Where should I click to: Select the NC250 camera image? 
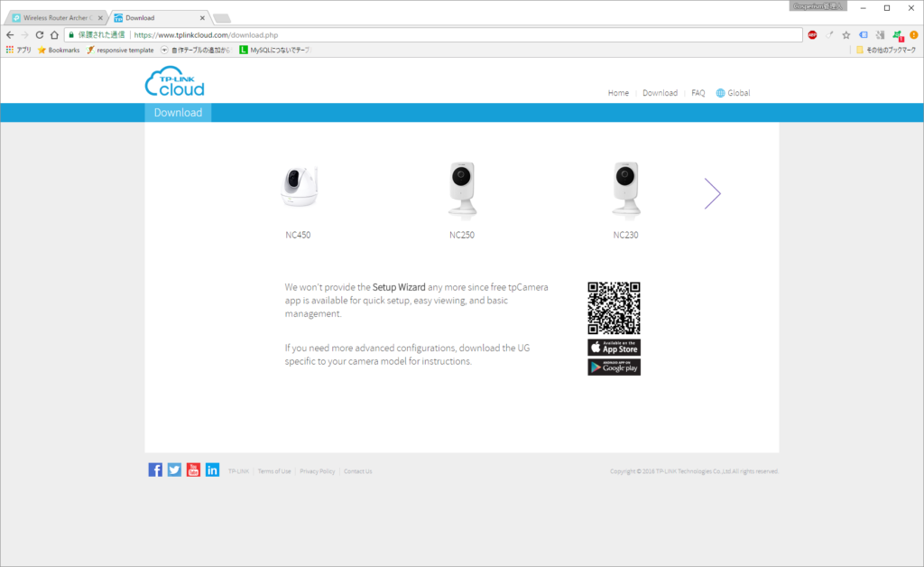462,190
